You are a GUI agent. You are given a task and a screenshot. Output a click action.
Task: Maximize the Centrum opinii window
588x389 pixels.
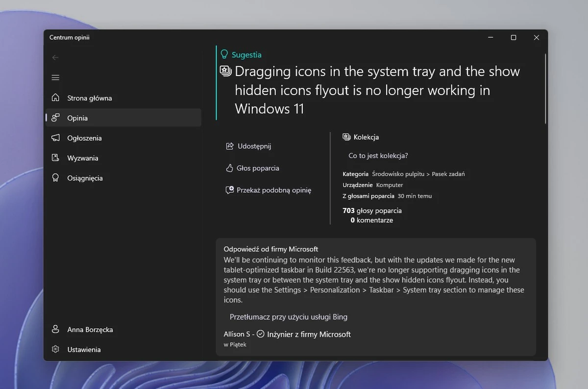click(x=513, y=38)
